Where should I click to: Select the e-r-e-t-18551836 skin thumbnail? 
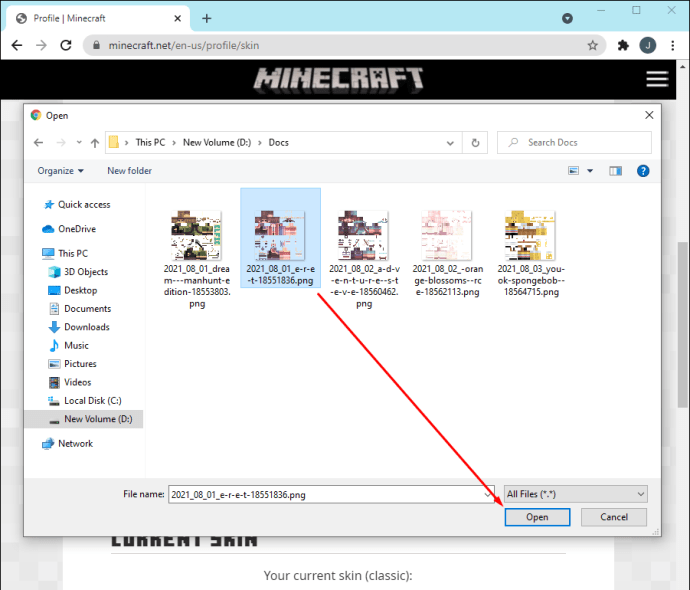pos(280,235)
